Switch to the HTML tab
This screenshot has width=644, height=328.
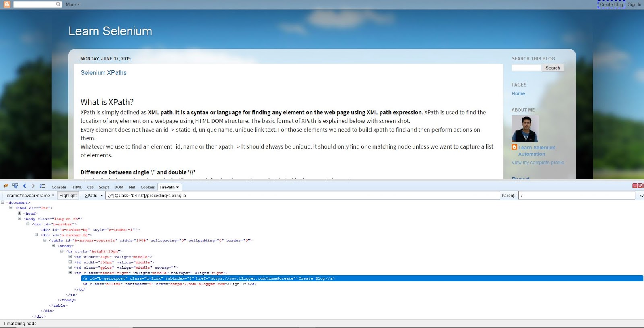[x=76, y=187]
